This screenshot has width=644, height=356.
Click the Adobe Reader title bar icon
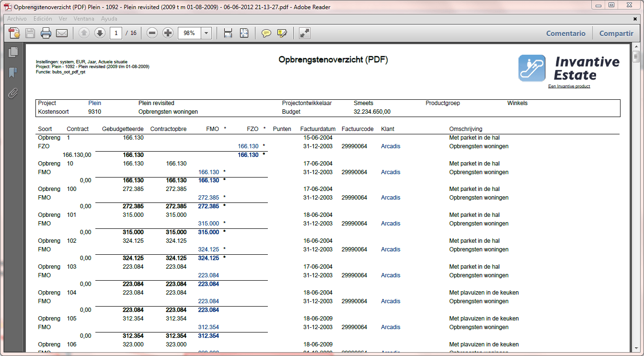click(x=8, y=7)
